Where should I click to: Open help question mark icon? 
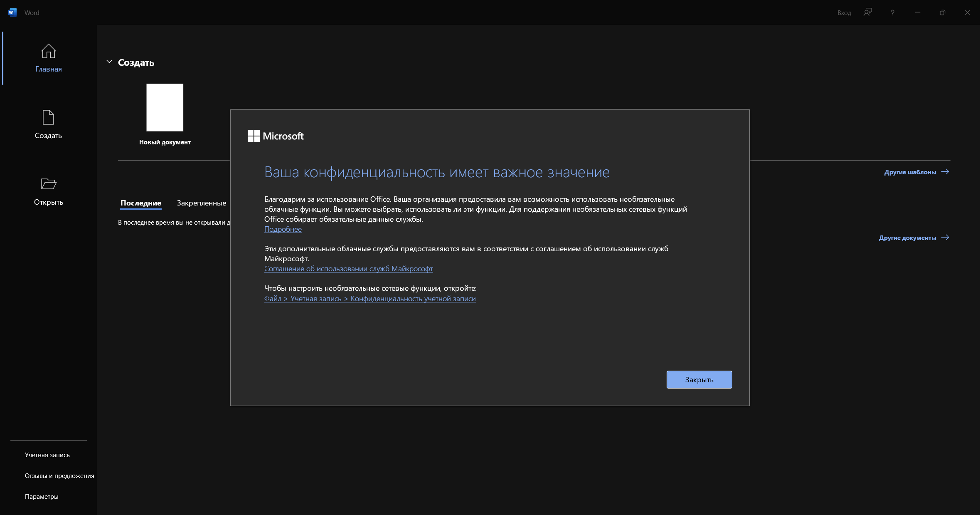[892, 12]
